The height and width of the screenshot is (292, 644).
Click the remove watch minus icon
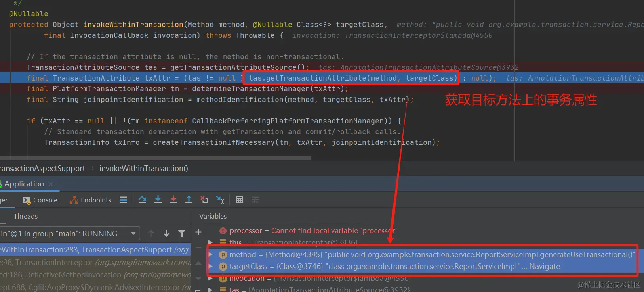[198, 249]
